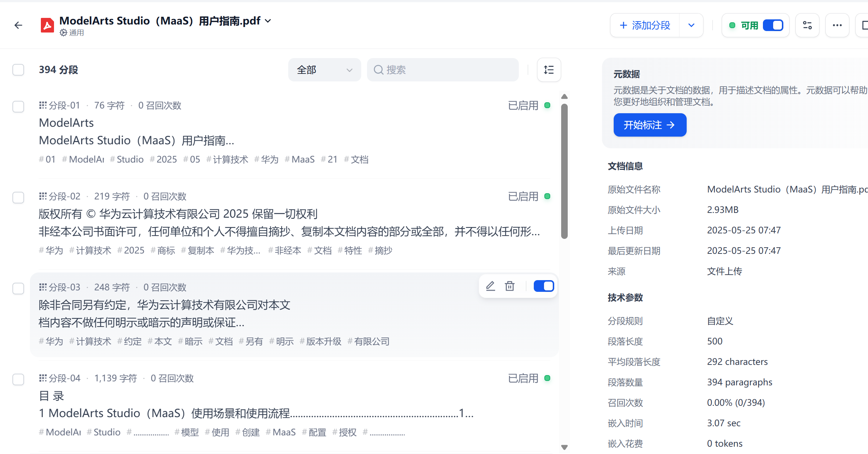Open the segmentation settings sliders icon
Image resolution: width=868 pixels, height=454 pixels.
tap(807, 25)
